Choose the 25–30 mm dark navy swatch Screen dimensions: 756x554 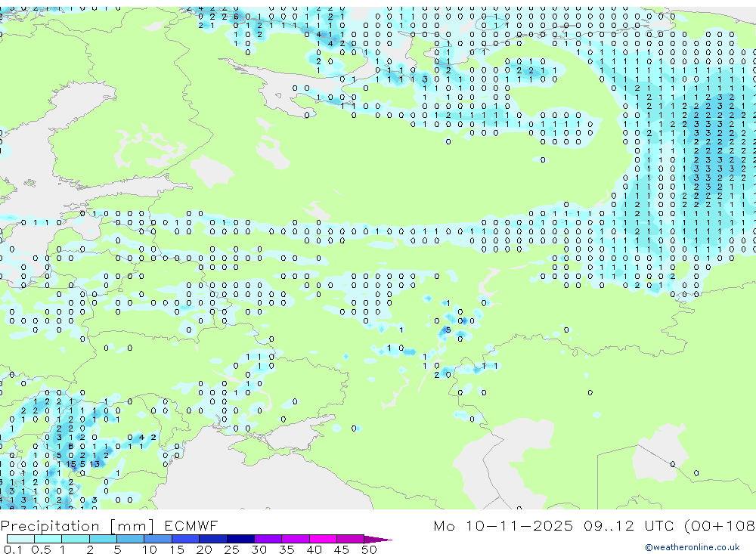click(x=240, y=539)
